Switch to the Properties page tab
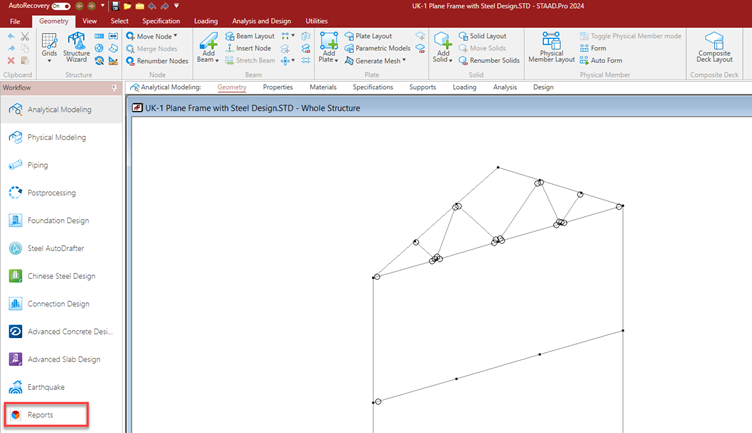752x433 pixels. click(x=278, y=87)
